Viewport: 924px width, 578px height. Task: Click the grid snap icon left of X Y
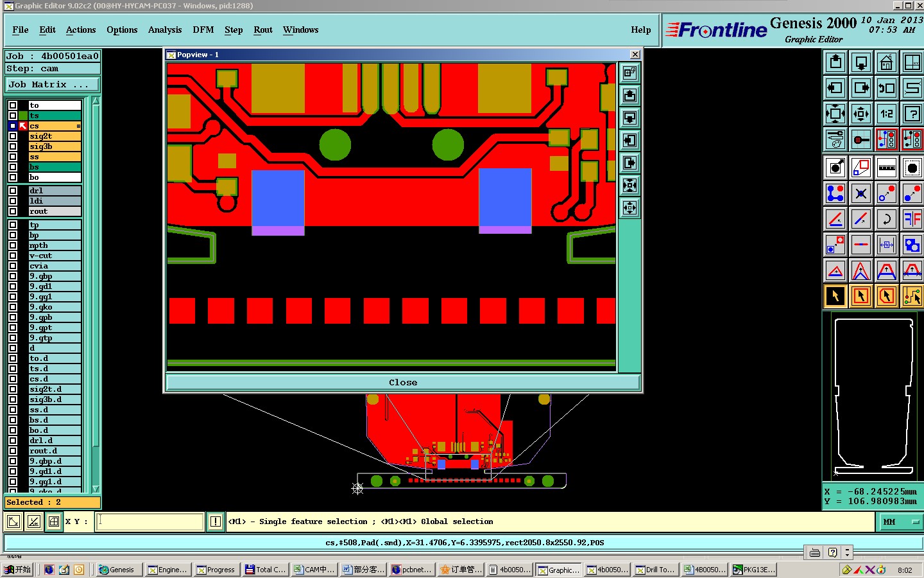pos(54,521)
